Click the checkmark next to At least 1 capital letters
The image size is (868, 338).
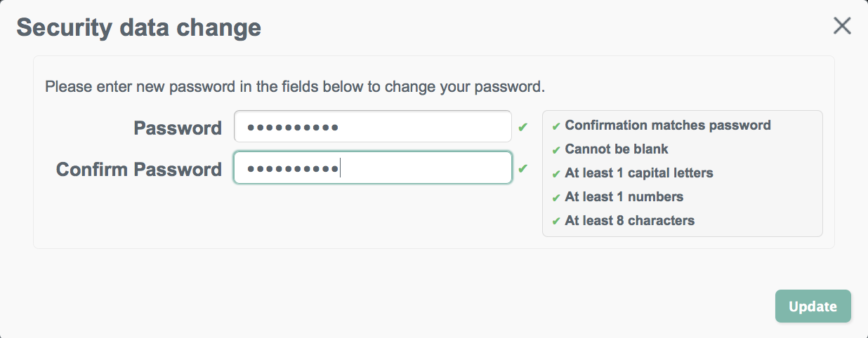555,174
